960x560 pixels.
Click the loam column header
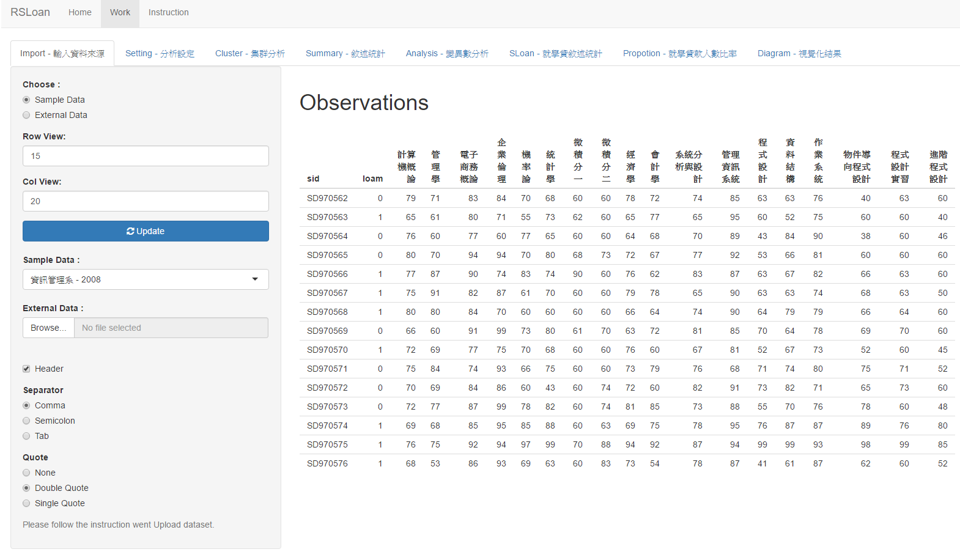pos(372,179)
